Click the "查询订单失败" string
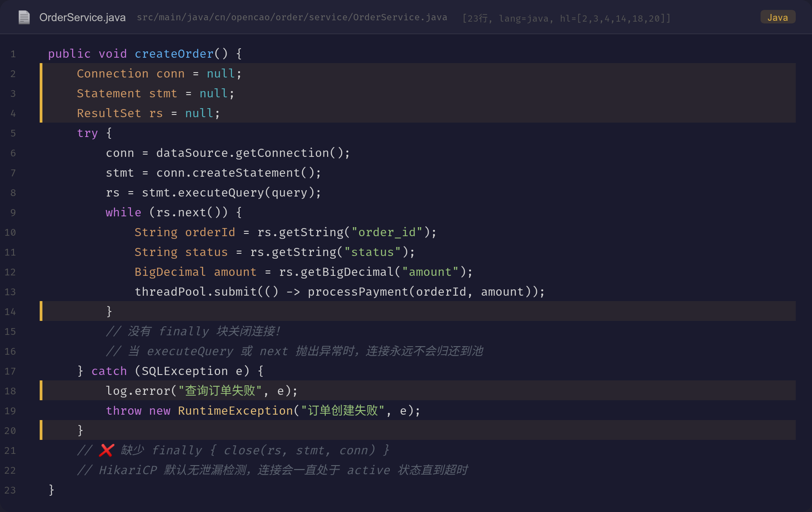812x512 pixels. tap(220, 391)
